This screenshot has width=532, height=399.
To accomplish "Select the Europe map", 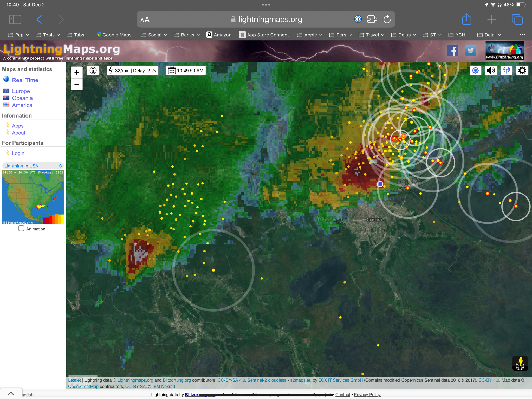I will pos(21,91).
